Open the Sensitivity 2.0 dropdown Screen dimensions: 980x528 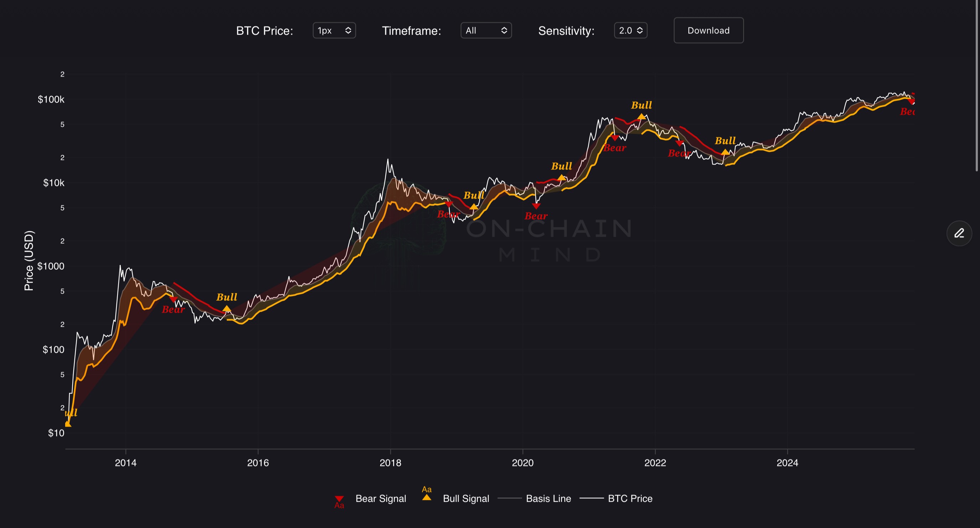630,30
